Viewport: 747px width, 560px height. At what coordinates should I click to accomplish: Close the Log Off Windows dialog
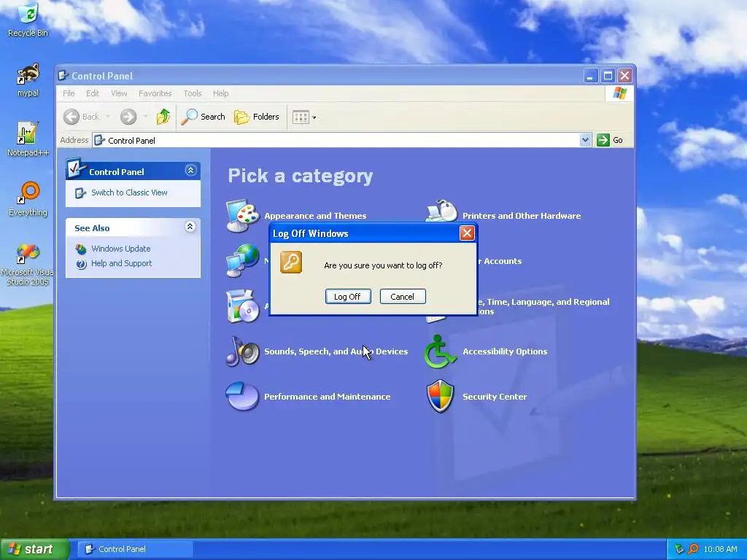pyautogui.click(x=466, y=233)
